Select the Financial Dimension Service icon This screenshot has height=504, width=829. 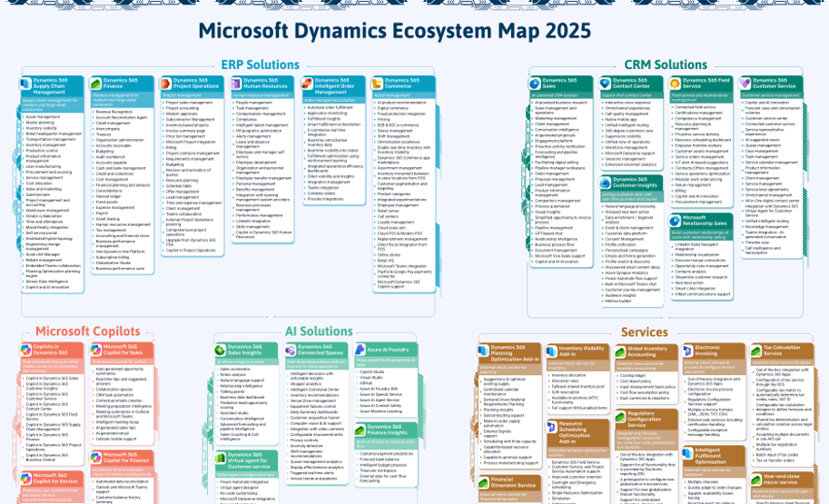(483, 482)
